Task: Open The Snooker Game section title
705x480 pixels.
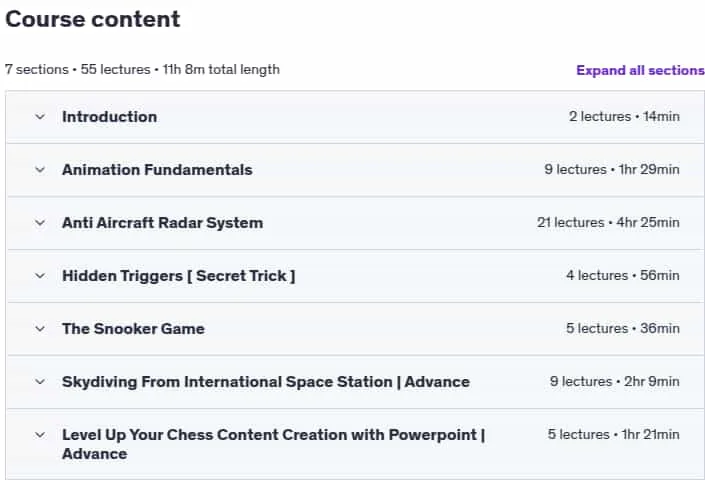Action: pyautogui.click(x=133, y=329)
